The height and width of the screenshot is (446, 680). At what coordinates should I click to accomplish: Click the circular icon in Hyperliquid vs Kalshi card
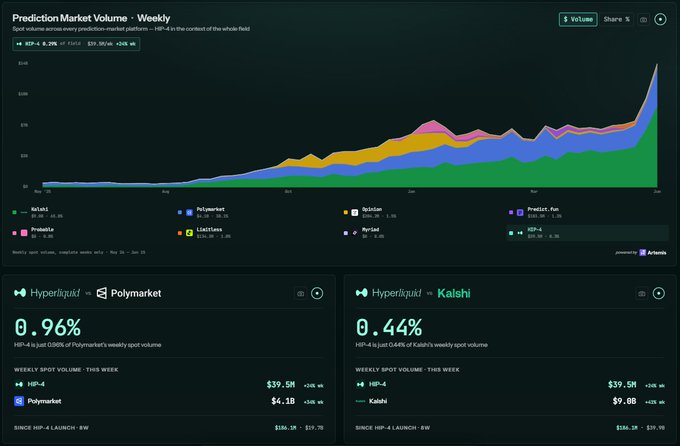click(x=658, y=293)
